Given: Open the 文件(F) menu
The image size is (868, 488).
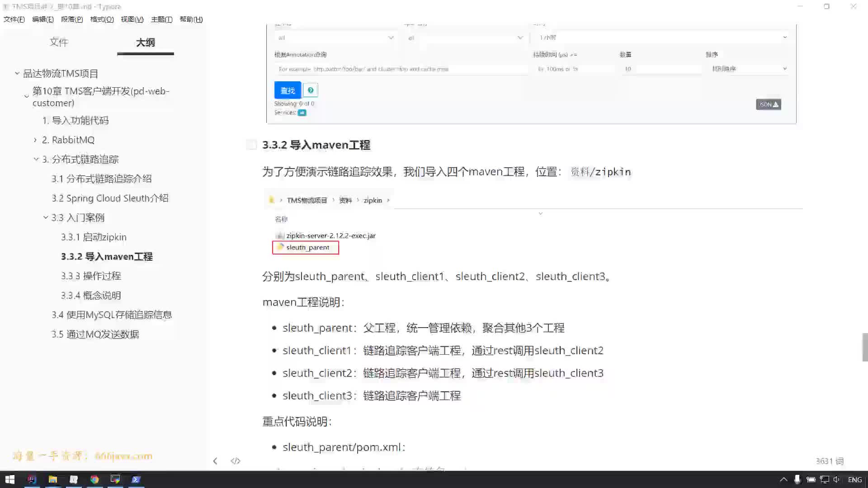Looking at the screenshot, I should pyautogui.click(x=14, y=19).
